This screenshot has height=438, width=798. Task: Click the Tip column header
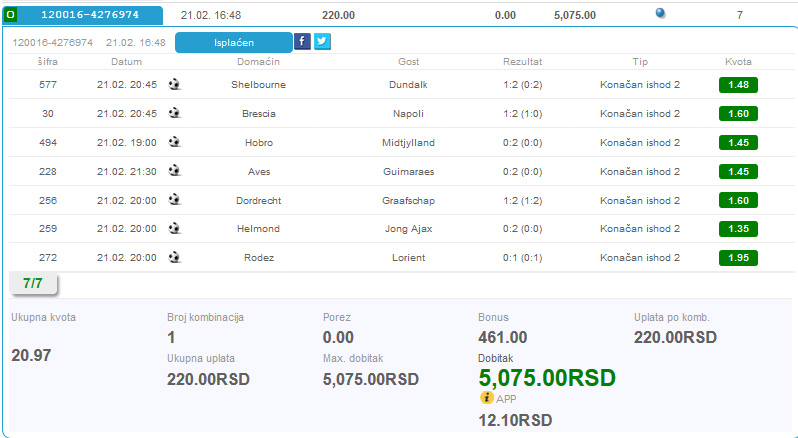pos(640,62)
